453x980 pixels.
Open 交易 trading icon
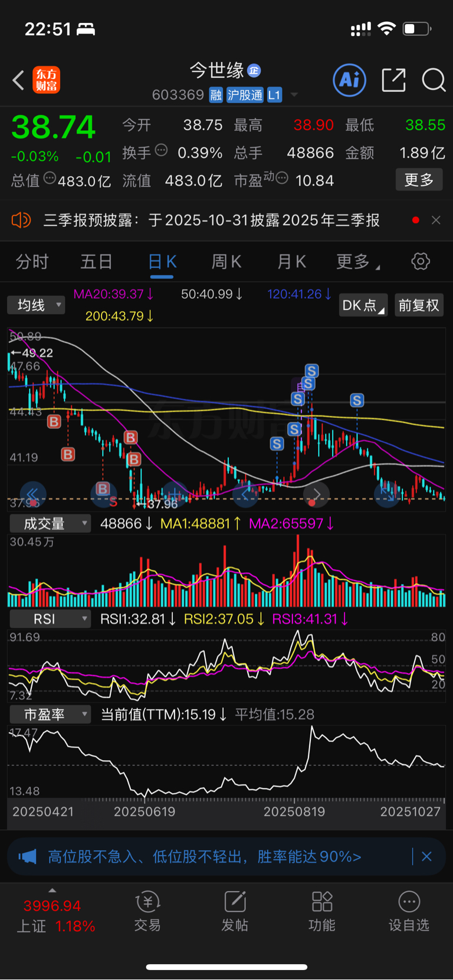pyautogui.click(x=147, y=911)
